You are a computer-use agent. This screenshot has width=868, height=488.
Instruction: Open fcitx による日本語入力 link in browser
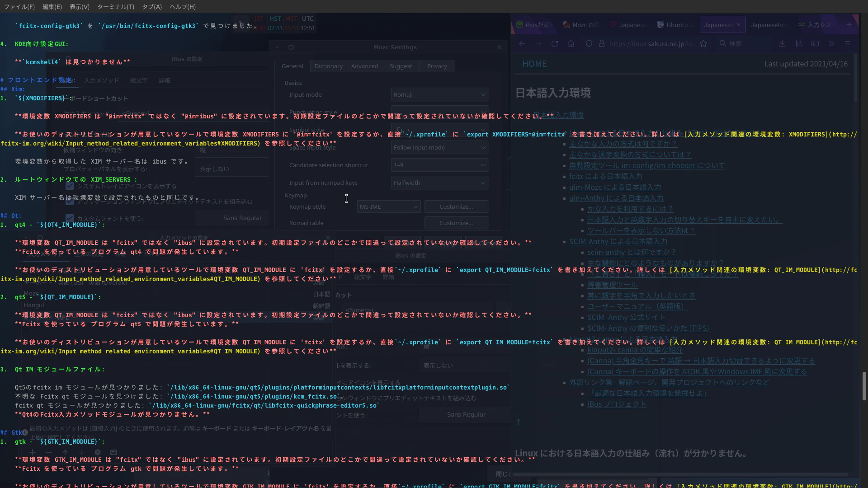pos(606,177)
